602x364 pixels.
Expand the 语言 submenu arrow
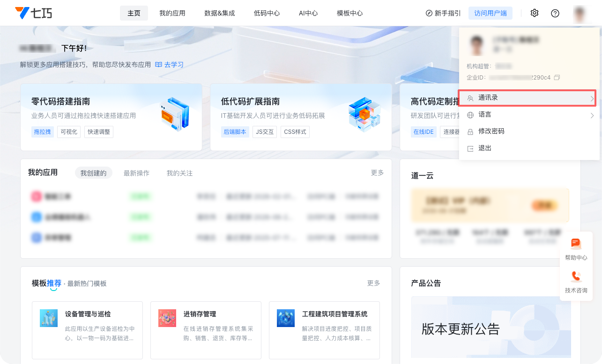click(x=592, y=116)
